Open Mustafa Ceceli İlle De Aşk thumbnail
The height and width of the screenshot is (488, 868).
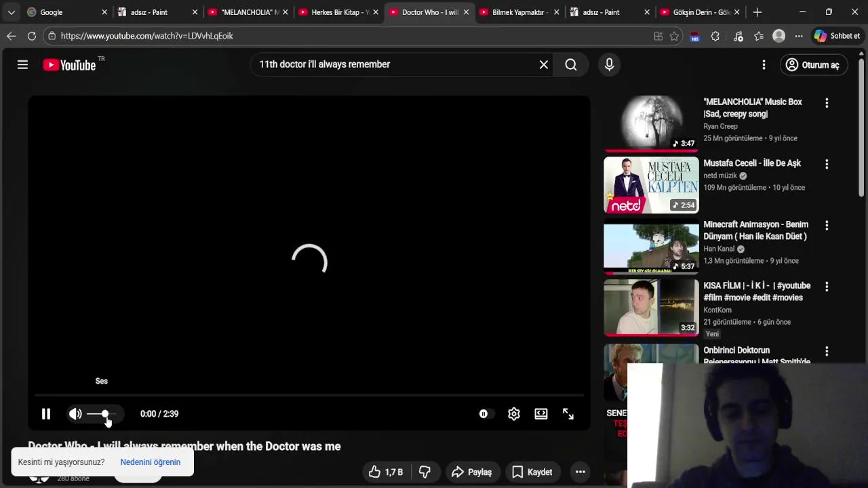pos(651,185)
